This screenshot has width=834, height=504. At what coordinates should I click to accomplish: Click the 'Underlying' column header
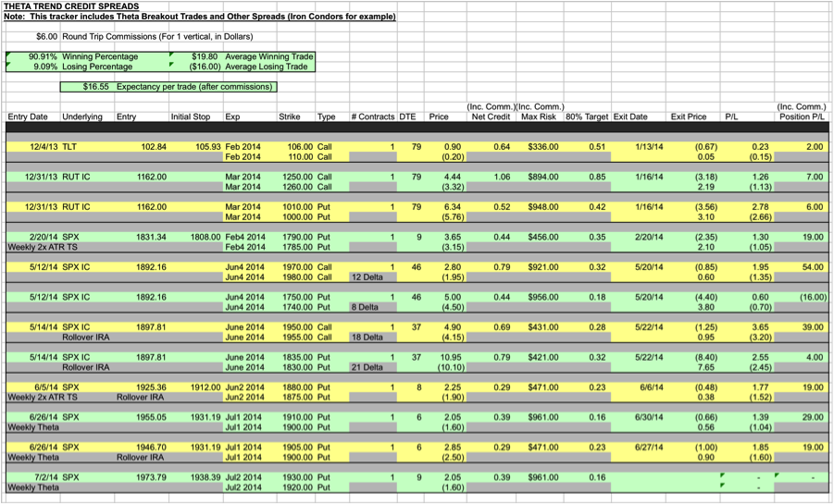[81, 117]
